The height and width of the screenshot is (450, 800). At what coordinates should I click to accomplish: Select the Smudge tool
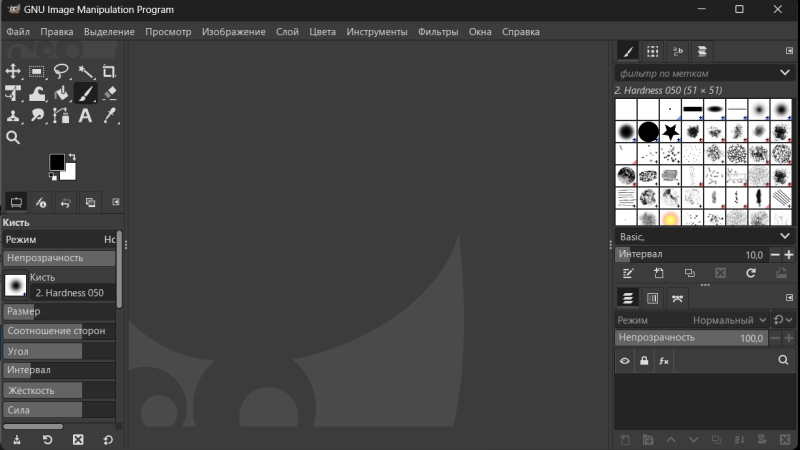(x=37, y=116)
